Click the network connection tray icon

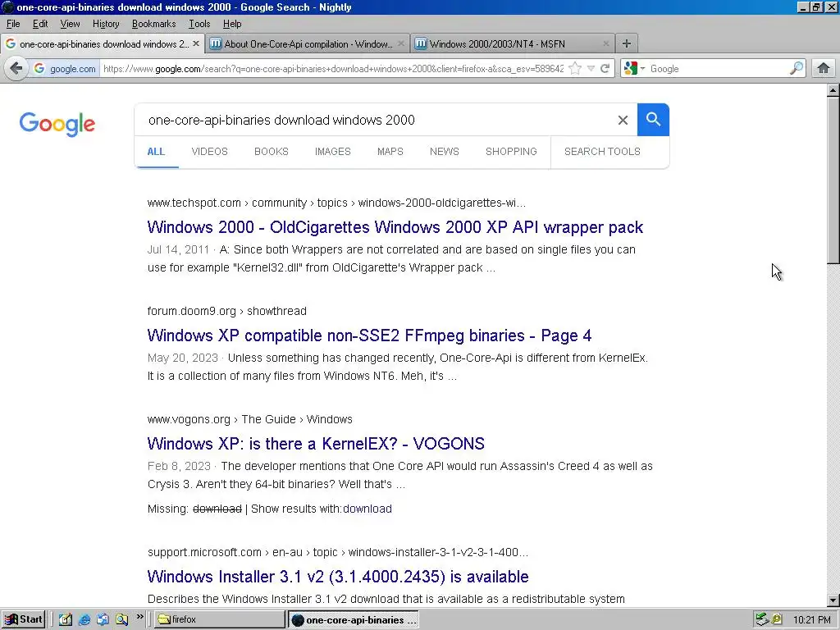point(762,619)
